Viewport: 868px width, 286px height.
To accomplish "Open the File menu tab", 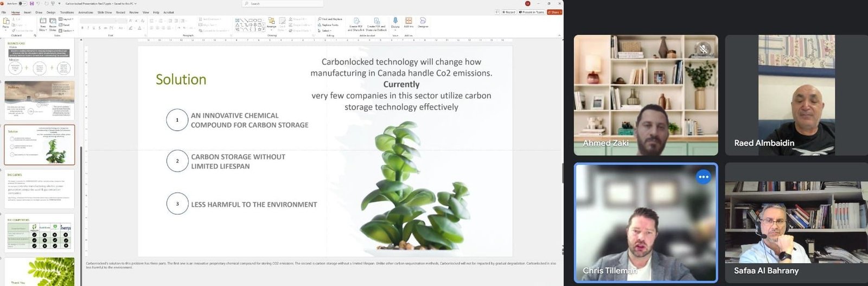I will (x=4, y=12).
